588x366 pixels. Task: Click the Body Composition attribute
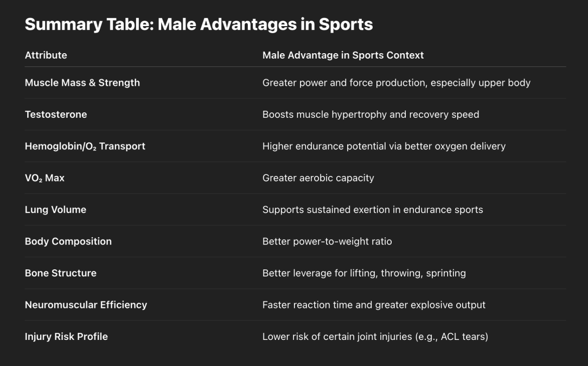pyautogui.click(x=68, y=241)
